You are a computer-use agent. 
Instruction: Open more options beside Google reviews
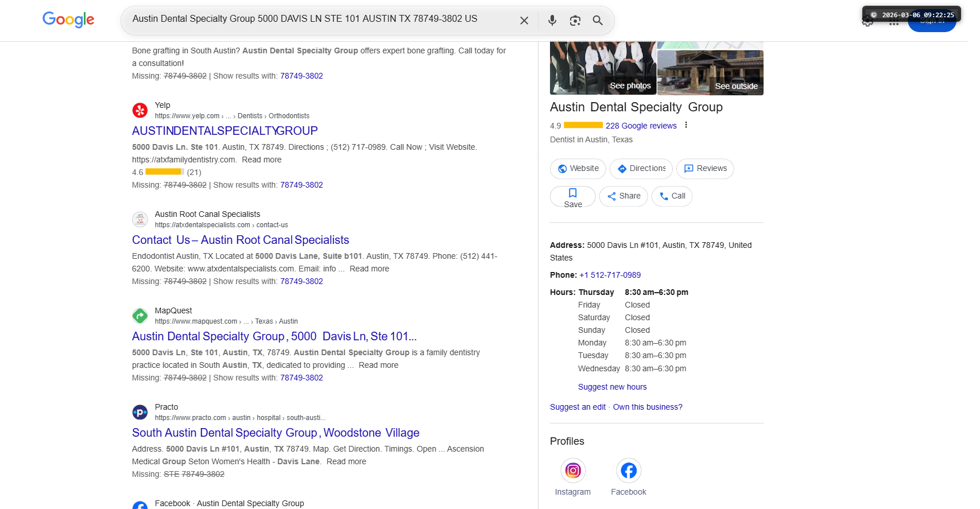coord(685,125)
